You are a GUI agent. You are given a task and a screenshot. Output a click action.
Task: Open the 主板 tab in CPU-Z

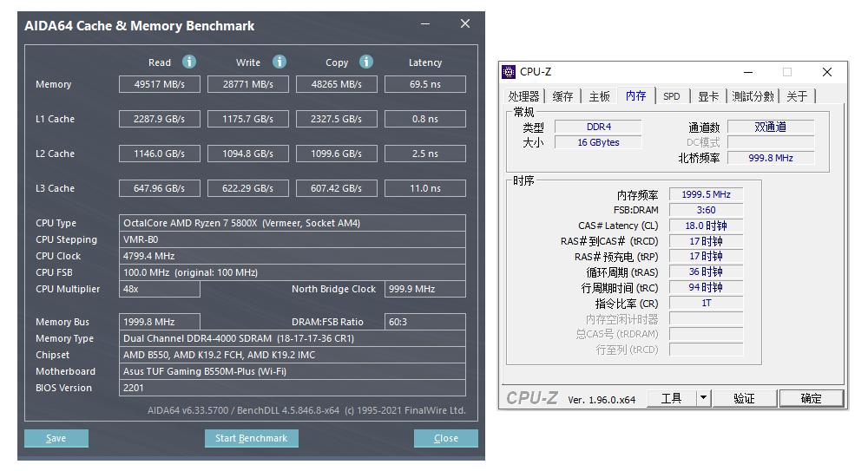click(x=599, y=96)
